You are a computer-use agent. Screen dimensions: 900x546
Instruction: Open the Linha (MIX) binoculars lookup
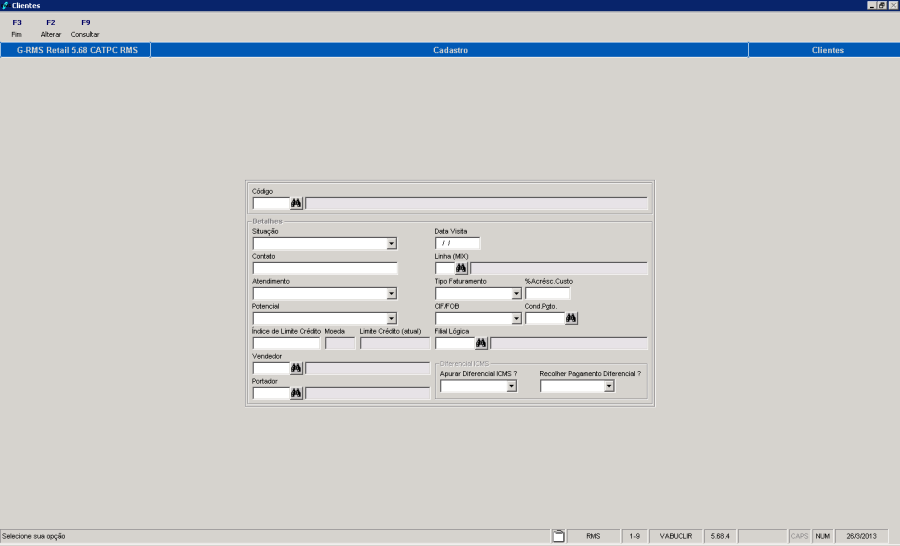(461, 268)
